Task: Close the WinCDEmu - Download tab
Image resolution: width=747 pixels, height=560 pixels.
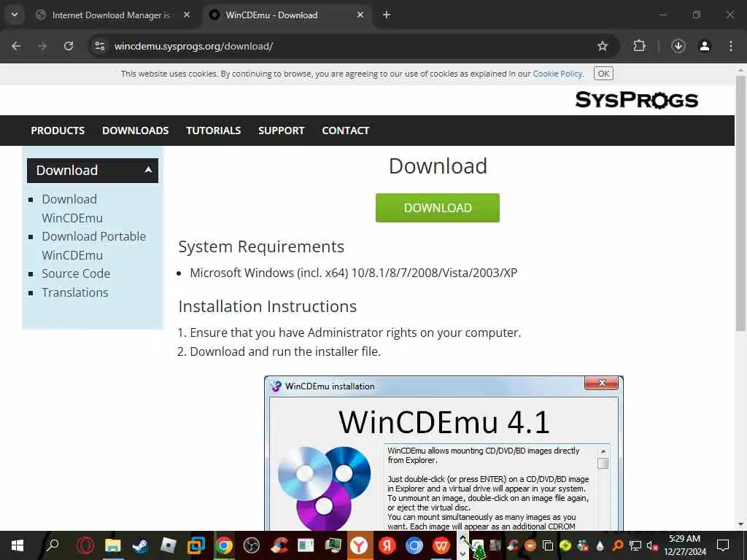Action: click(x=360, y=15)
